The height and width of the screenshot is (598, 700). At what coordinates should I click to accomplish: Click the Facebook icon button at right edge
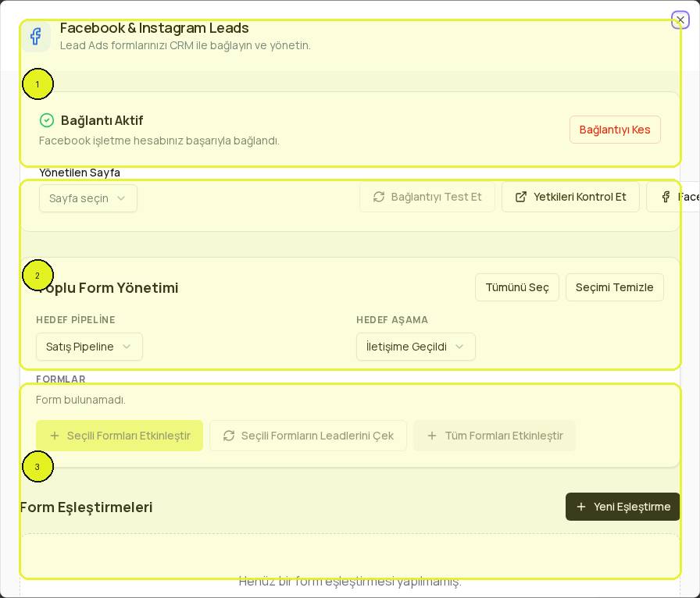coord(673,197)
